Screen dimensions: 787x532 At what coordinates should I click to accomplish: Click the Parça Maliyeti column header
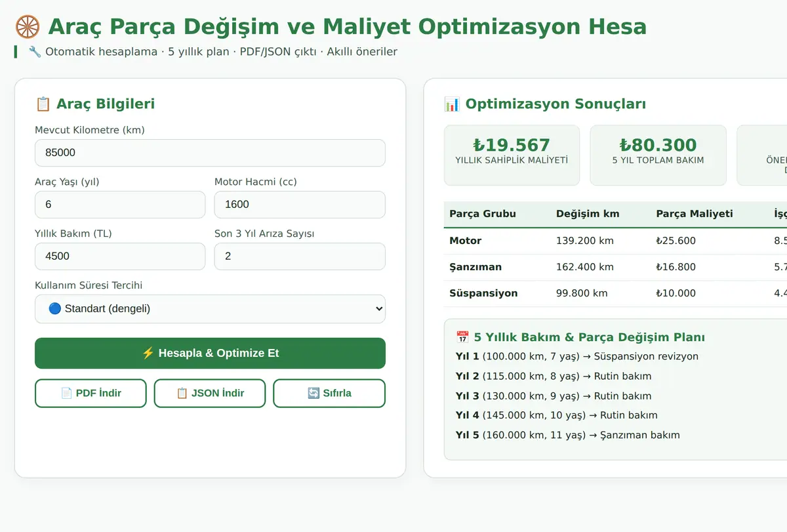click(695, 214)
